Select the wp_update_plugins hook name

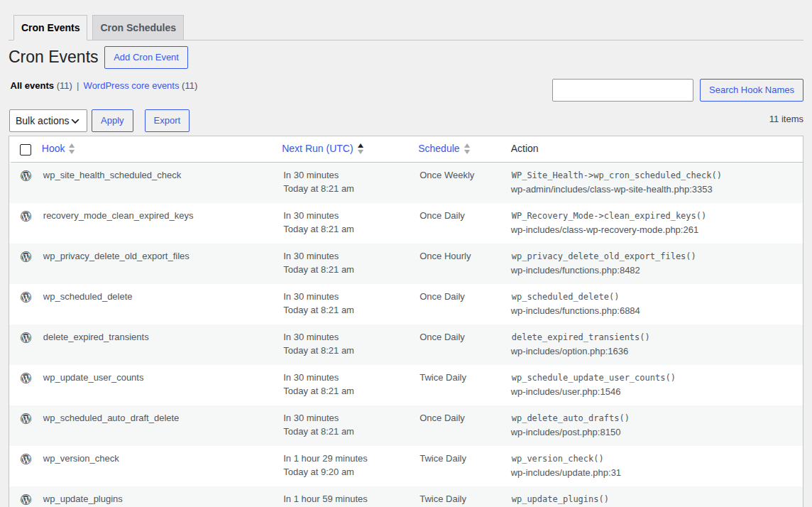(x=83, y=498)
